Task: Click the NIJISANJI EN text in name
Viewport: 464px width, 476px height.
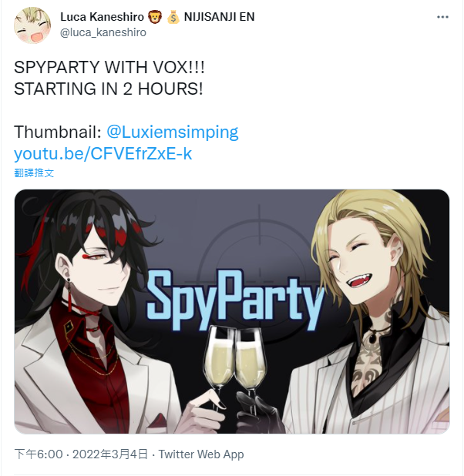Action: 219,17
